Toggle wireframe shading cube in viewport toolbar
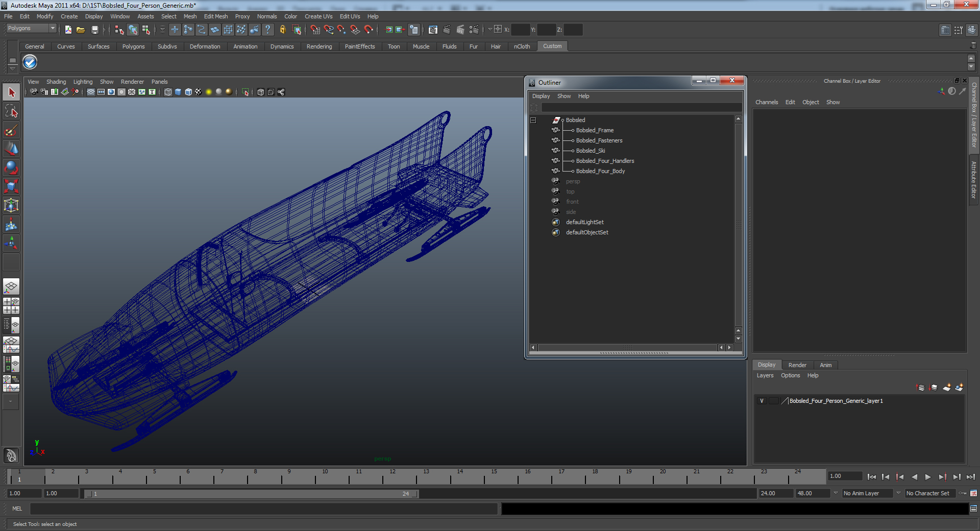This screenshot has height=531, width=980. pyautogui.click(x=168, y=92)
